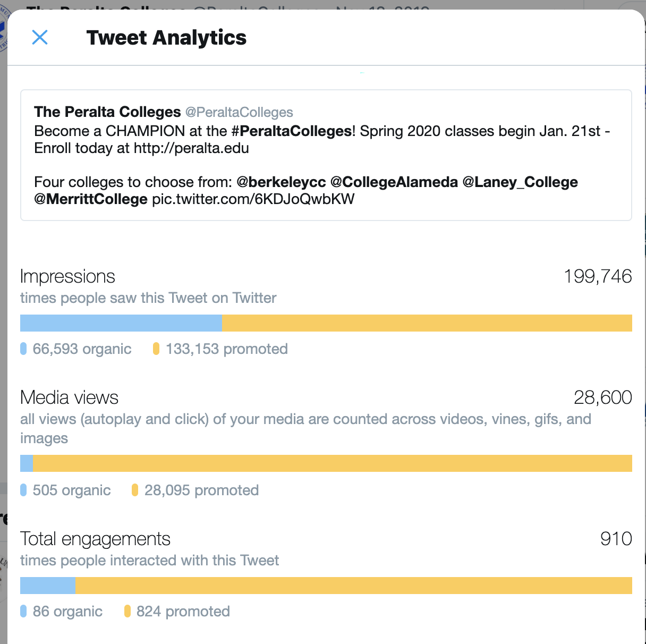This screenshot has width=646, height=644.
Task: Open the @CollegeAlameda mention
Action: (394, 182)
